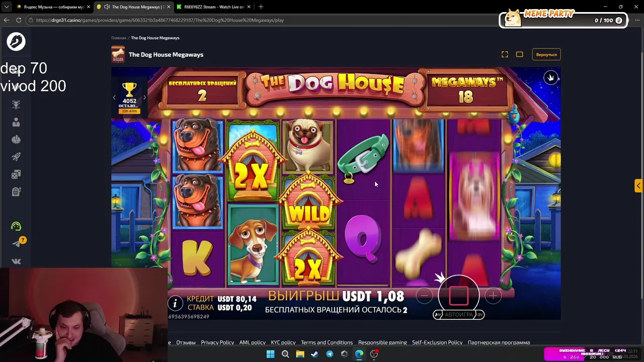Click the Вернуться button

click(x=546, y=54)
